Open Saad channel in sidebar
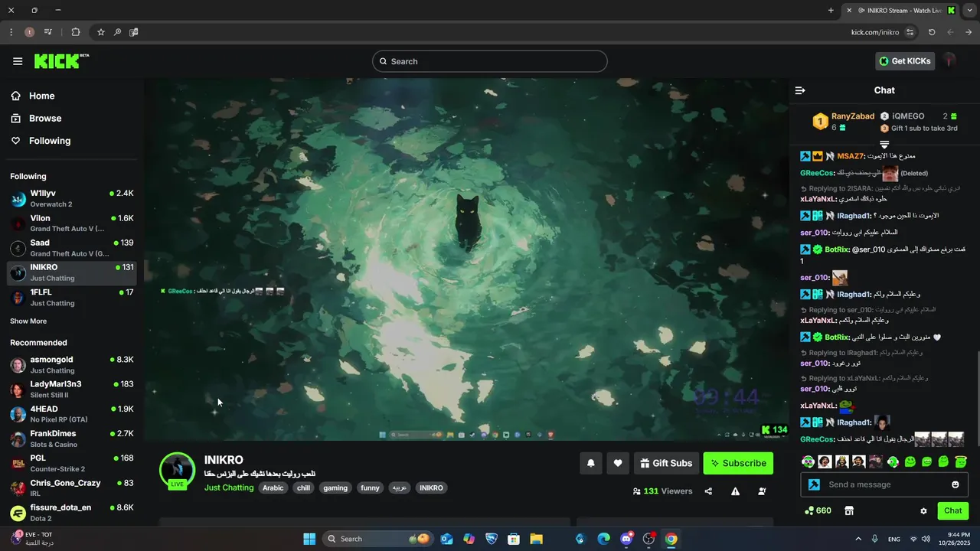 tap(72, 248)
